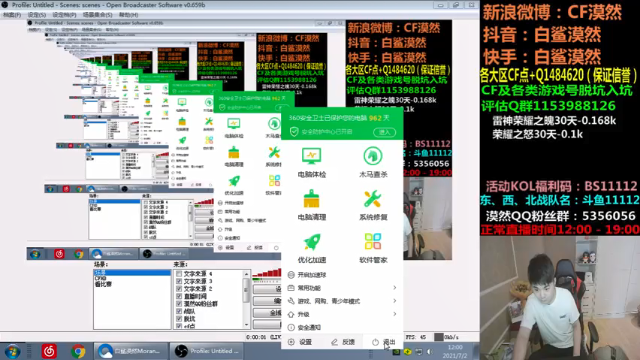Toggle the 文字来源 3 source checkbox

coord(179,281)
